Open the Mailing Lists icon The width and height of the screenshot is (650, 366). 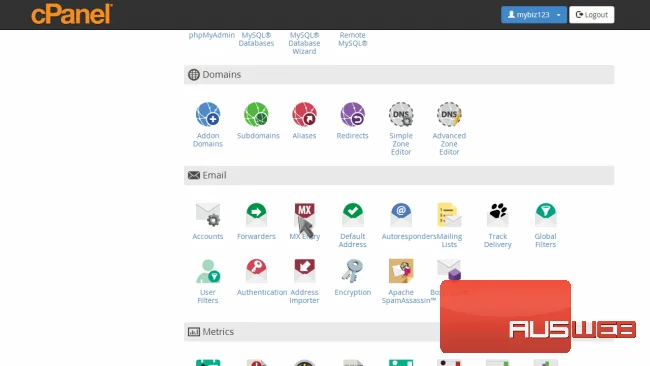click(x=449, y=215)
